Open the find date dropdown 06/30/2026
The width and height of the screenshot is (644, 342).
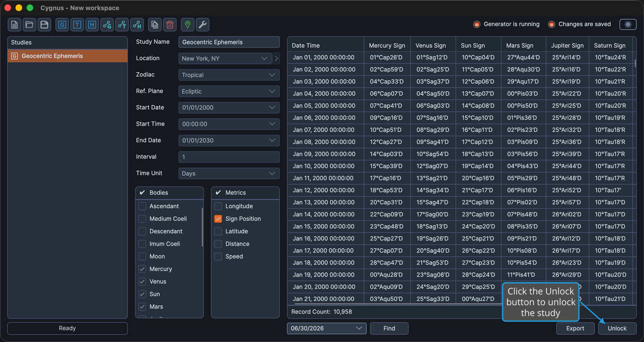click(327, 328)
